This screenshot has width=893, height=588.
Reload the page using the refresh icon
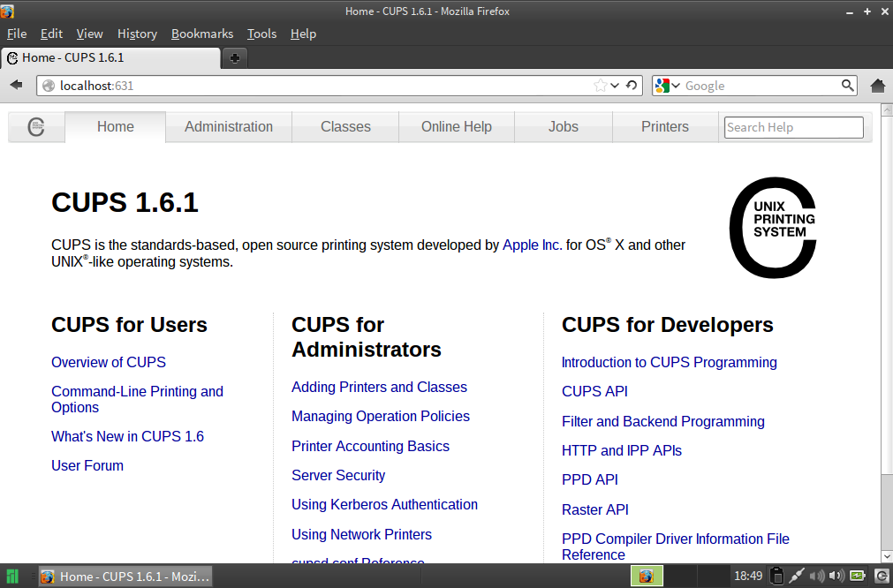[x=631, y=86]
